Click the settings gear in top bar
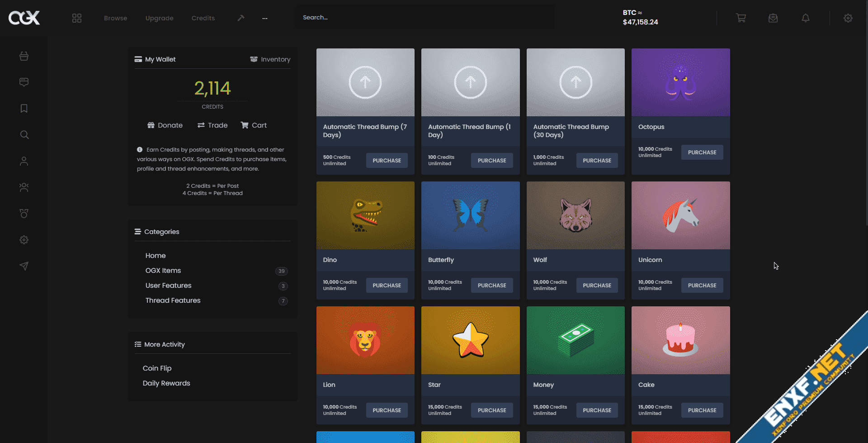Screen dimensions: 868x443 [x=848, y=18]
